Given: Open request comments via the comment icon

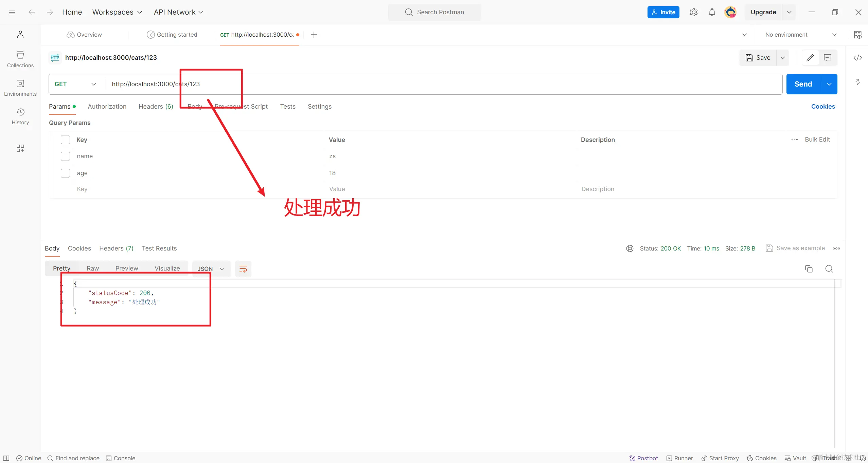Looking at the screenshot, I should (x=828, y=58).
